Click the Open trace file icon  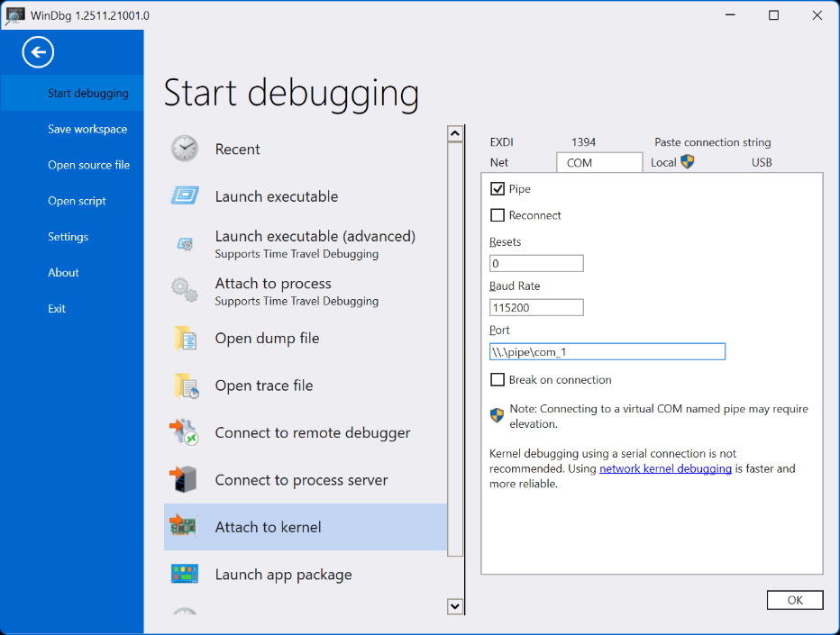pos(185,386)
